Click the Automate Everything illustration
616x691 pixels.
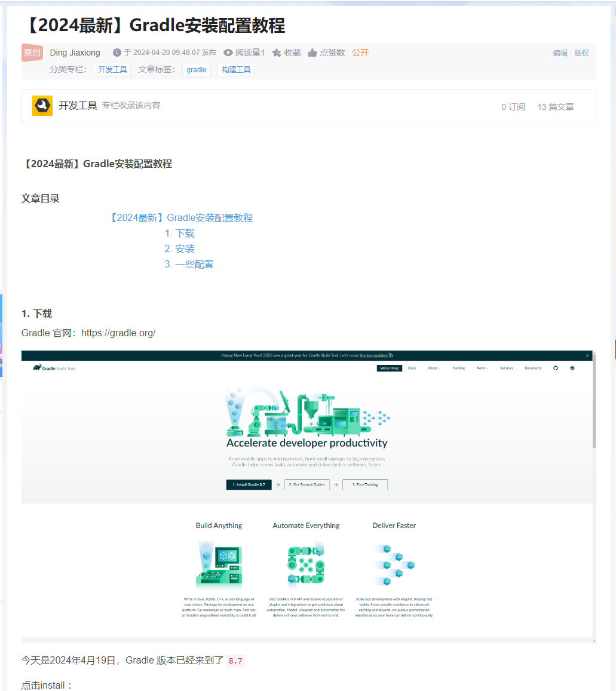[x=306, y=565]
